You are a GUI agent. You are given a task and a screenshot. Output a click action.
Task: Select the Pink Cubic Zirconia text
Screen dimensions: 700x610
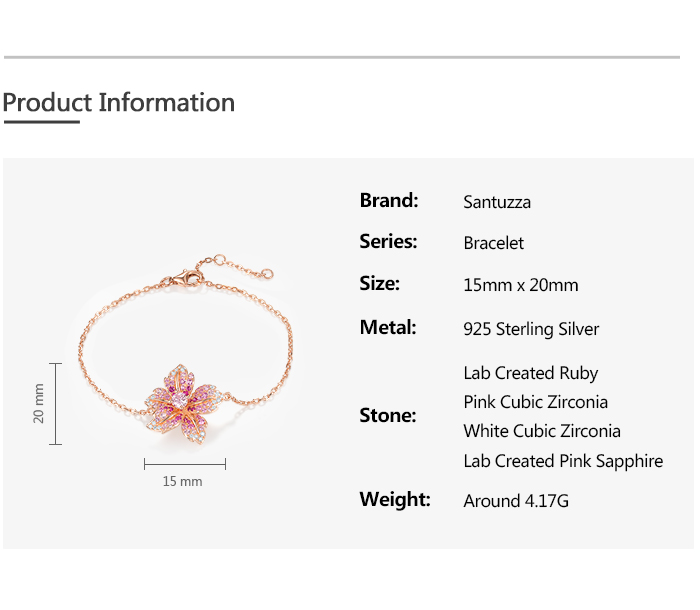(x=535, y=402)
